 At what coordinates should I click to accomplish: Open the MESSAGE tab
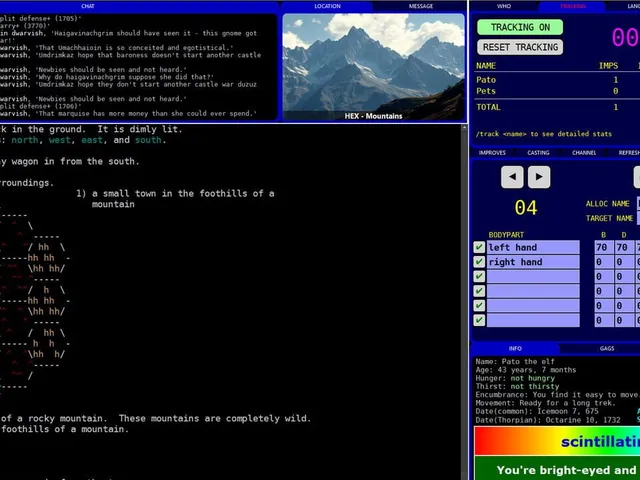(x=421, y=6)
